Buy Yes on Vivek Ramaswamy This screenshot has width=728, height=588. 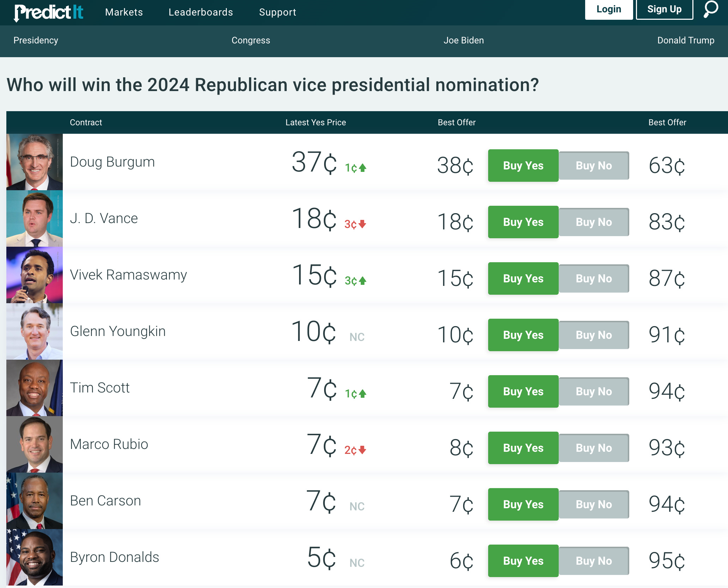(523, 278)
